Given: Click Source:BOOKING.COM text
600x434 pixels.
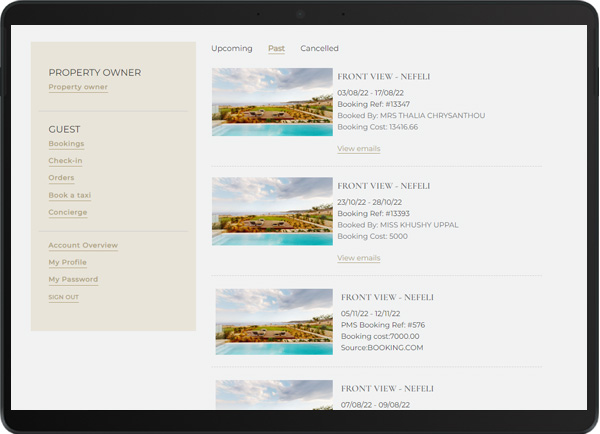Looking at the screenshot, I should [382, 348].
